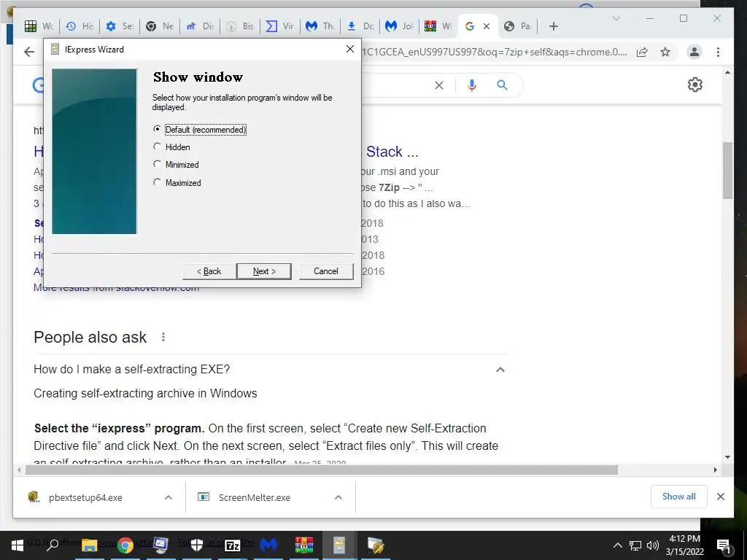
Task: Click Show all downloads
Action: coord(678,496)
